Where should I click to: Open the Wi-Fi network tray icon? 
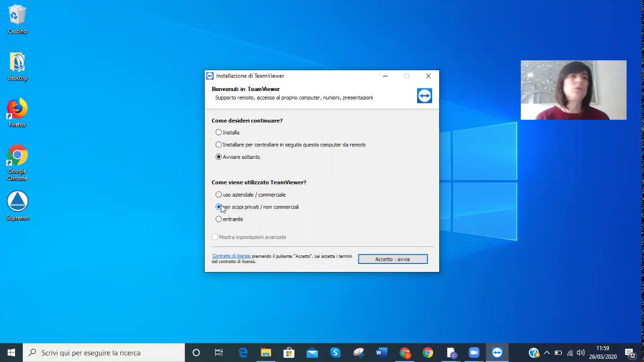(x=570, y=353)
